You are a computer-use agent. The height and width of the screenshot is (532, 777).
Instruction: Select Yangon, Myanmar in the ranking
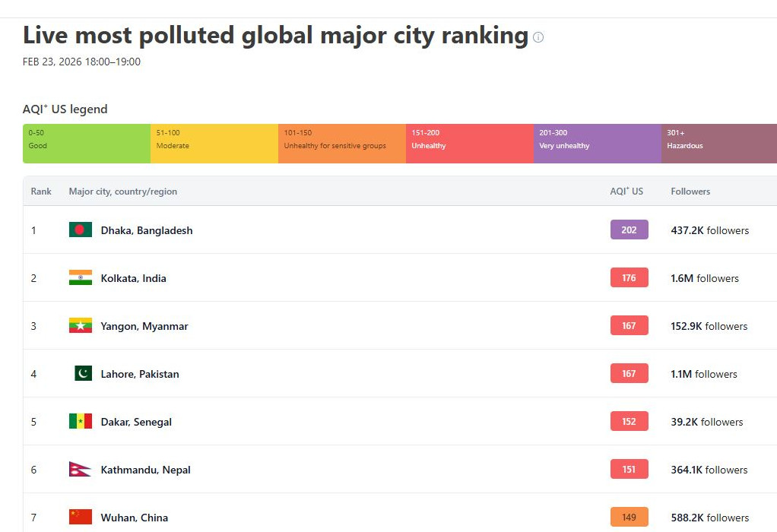click(x=144, y=326)
